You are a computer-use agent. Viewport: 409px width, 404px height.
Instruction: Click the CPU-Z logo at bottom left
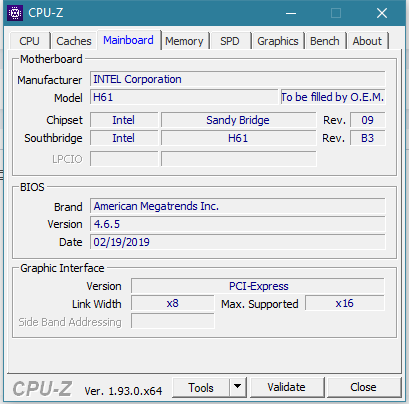[42, 389]
